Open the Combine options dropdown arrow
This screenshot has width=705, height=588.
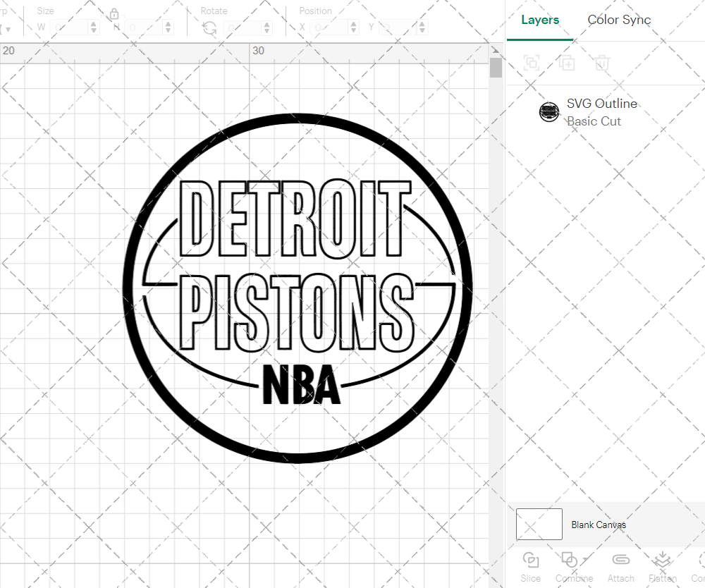pyautogui.click(x=586, y=558)
